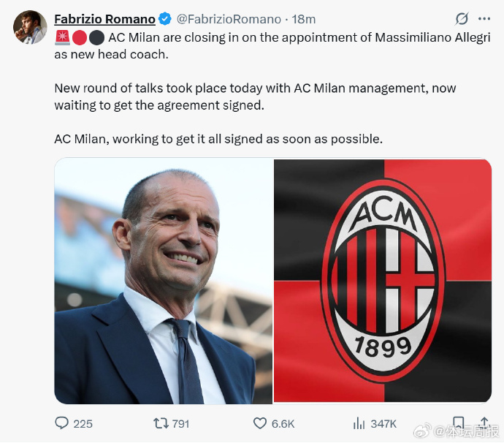The height and width of the screenshot is (443, 504).
Task: Click the 6.6K likes count
Action: [x=283, y=423]
